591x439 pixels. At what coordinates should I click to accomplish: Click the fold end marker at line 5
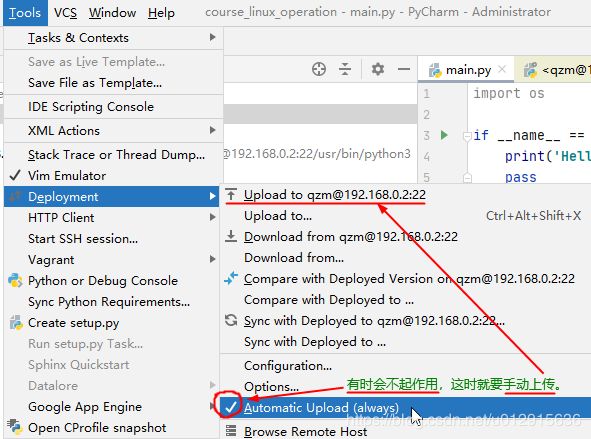pyautogui.click(x=467, y=177)
